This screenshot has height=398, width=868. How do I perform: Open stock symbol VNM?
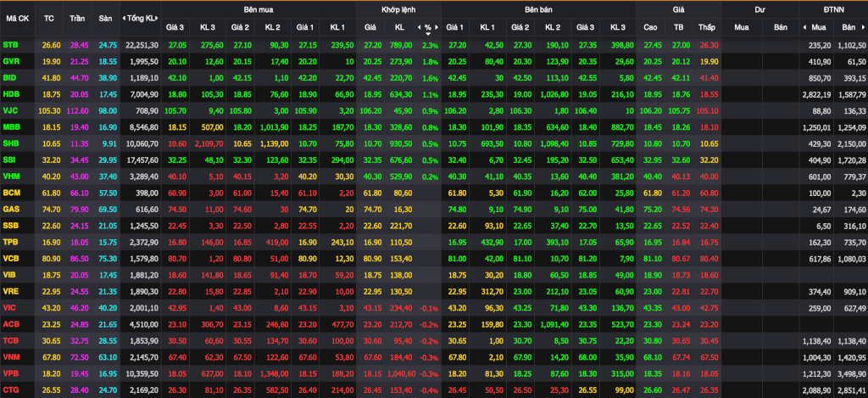coord(10,357)
